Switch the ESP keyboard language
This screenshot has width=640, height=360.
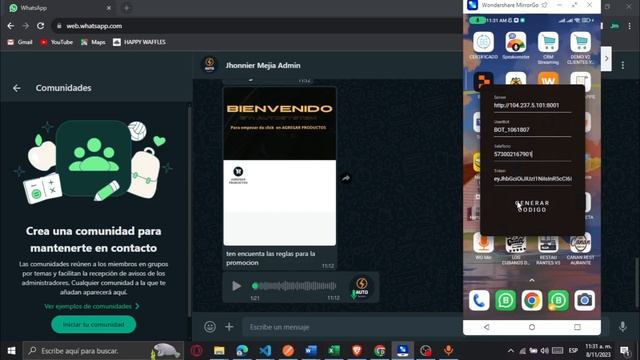point(573,351)
